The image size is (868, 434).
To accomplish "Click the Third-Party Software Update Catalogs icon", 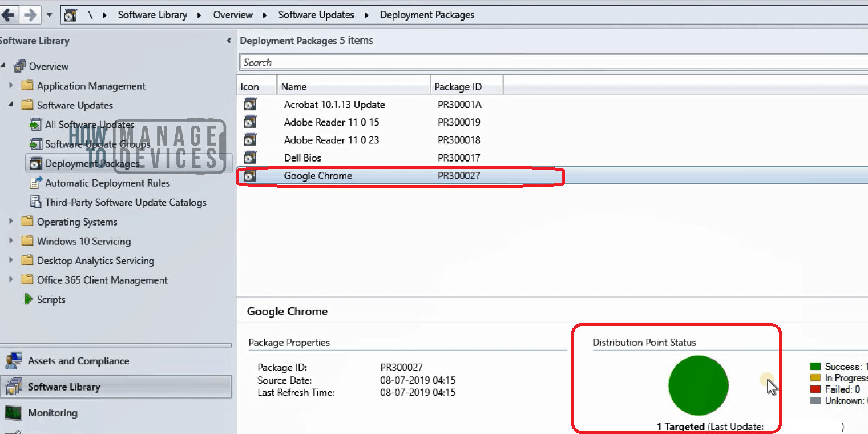I will [x=35, y=202].
